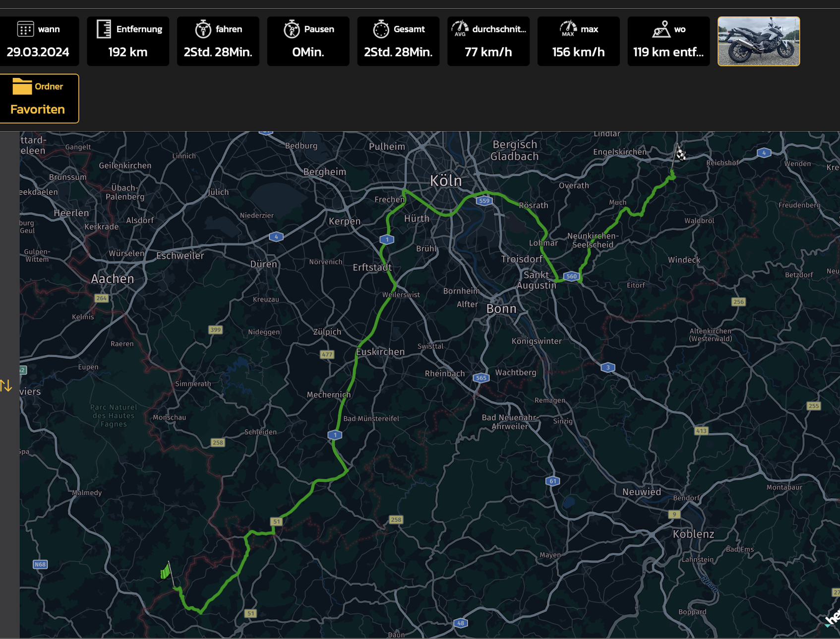Image resolution: width=840 pixels, height=639 pixels.
Task: Click the green start flag on map
Action: pos(166,572)
